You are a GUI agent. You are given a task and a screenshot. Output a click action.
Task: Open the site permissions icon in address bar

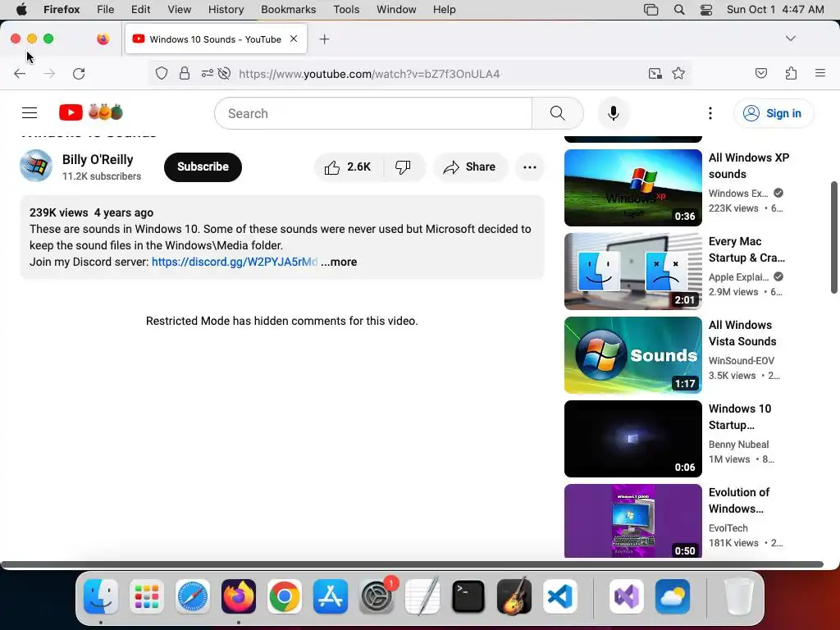[x=208, y=73]
